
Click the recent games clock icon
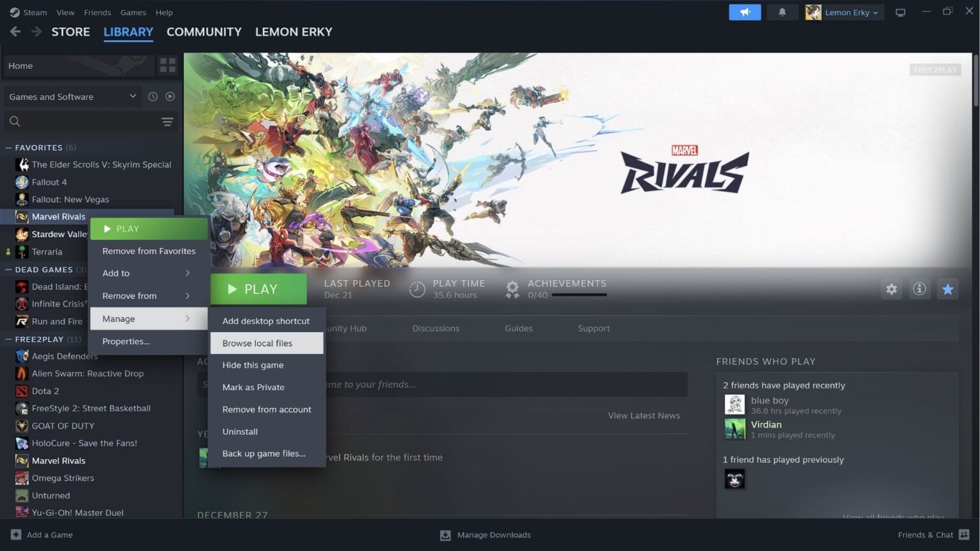click(152, 96)
